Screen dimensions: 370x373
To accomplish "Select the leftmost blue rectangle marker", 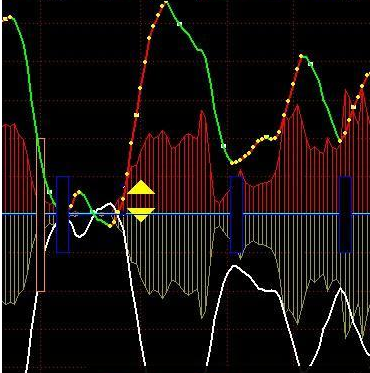I will coord(63,214).
